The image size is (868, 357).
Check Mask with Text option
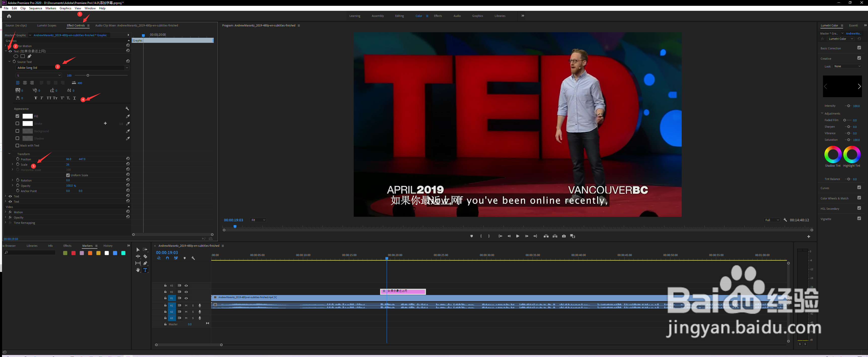[18, 146]
